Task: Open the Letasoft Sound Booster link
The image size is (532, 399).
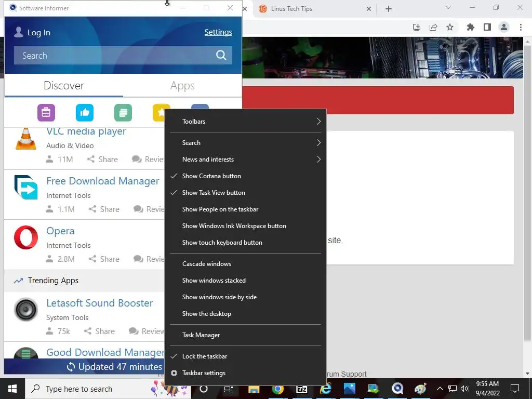Action: (x=99, y=303)
